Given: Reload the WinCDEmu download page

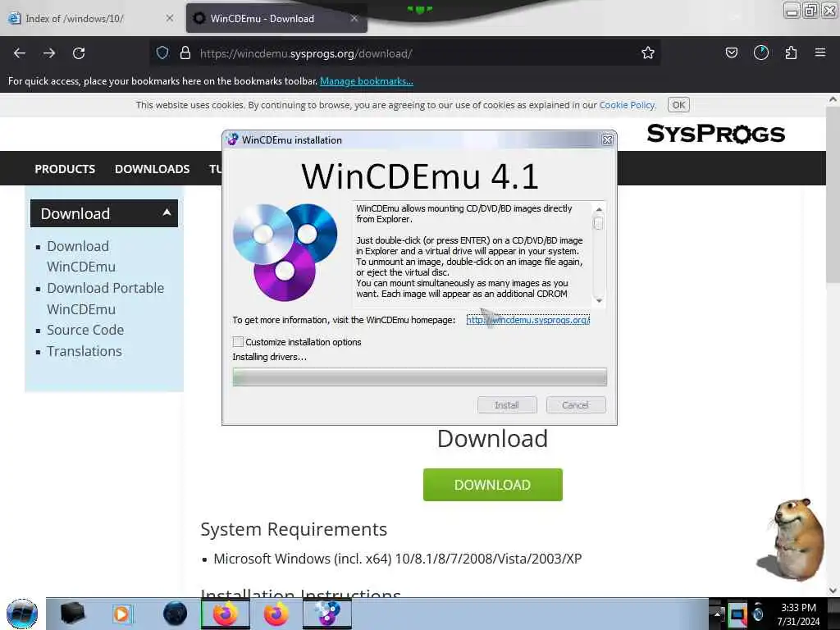Looking at the screenshot, I should point(79,53).
